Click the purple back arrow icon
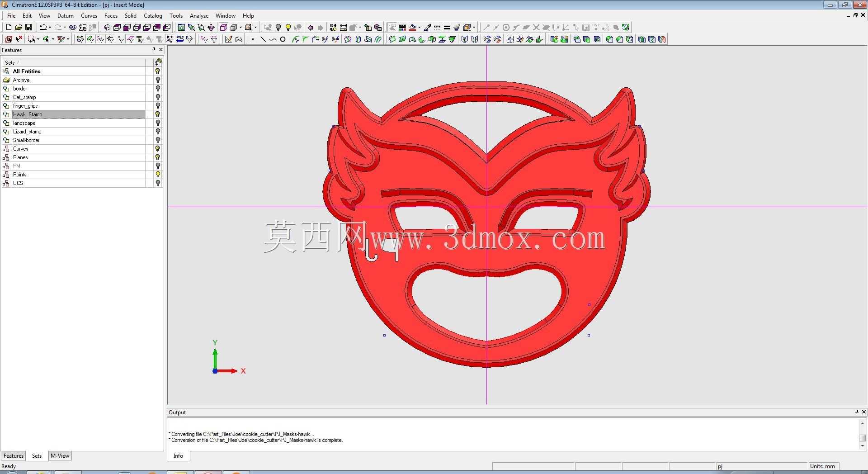Image resolution: width=868 pixels, height=474 pixels. click(x=310, y=27)
